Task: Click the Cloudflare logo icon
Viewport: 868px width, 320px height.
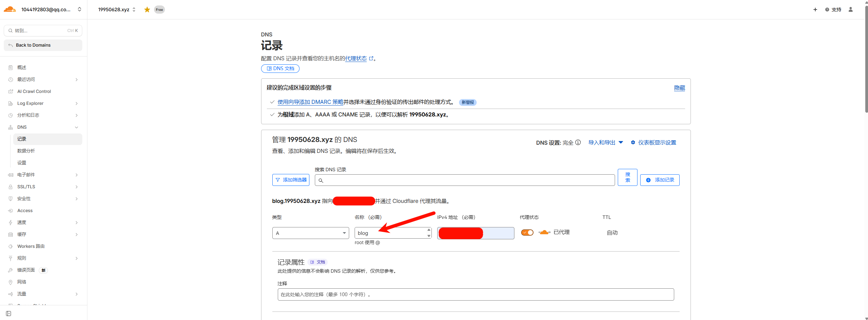Action: 9,9
